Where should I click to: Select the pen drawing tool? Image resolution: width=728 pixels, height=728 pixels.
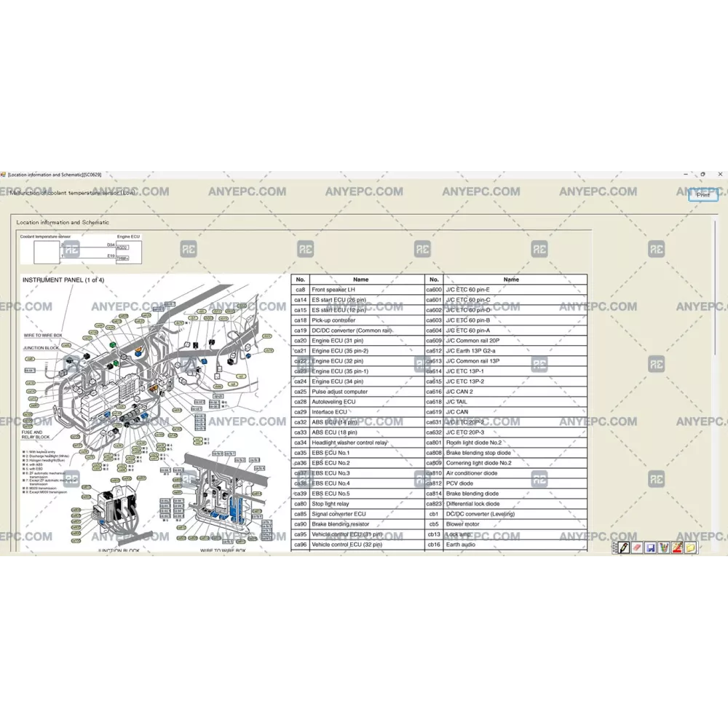[624, 548]
